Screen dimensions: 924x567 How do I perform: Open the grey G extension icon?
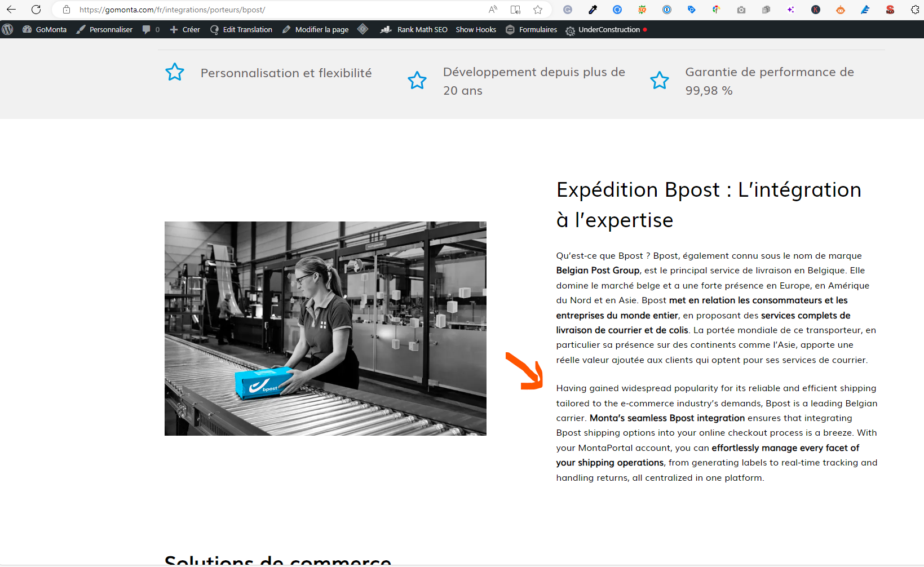(x=568, y=10)
